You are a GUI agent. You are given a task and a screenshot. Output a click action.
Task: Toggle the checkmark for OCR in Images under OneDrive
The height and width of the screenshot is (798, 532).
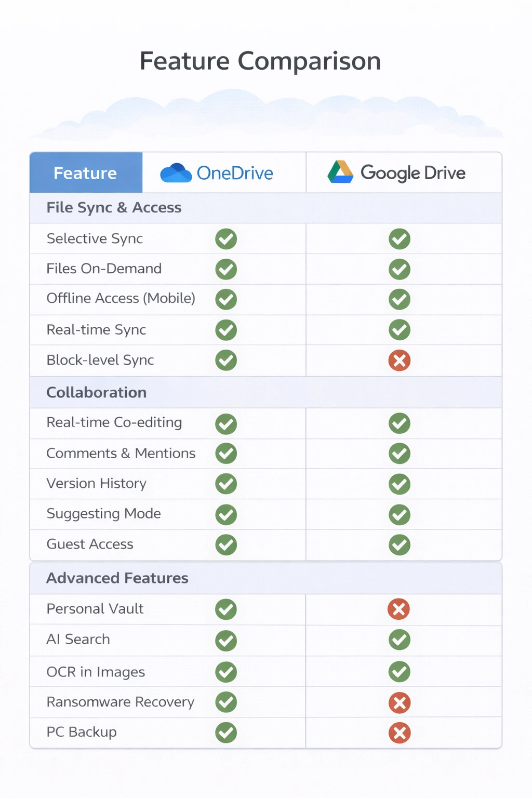click(226, 671)
